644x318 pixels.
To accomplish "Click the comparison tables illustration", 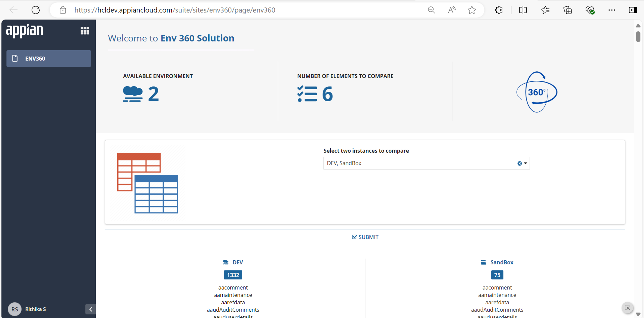I will 148,183.
